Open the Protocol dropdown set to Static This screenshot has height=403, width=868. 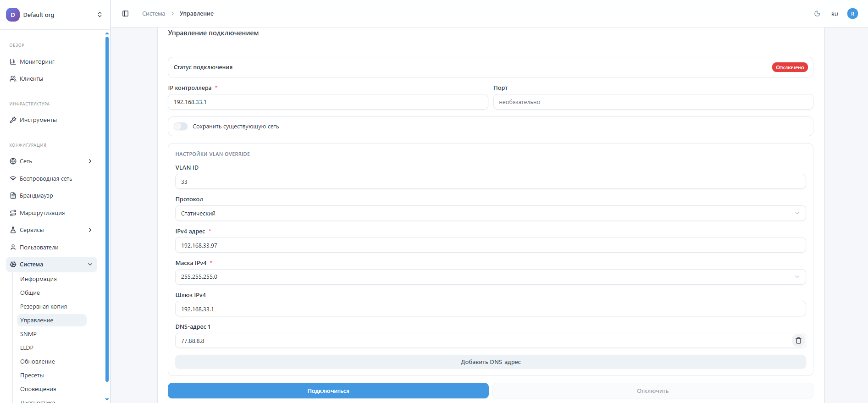490,213
